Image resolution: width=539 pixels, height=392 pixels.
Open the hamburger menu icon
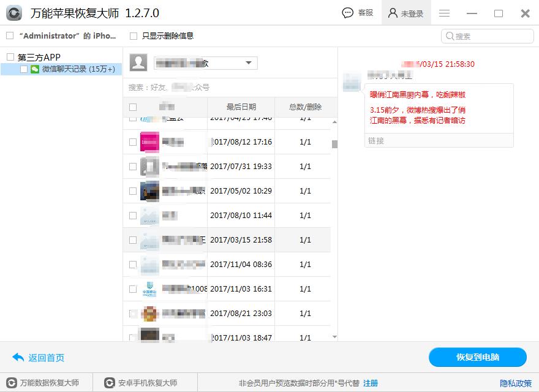(x=444, y=13)
